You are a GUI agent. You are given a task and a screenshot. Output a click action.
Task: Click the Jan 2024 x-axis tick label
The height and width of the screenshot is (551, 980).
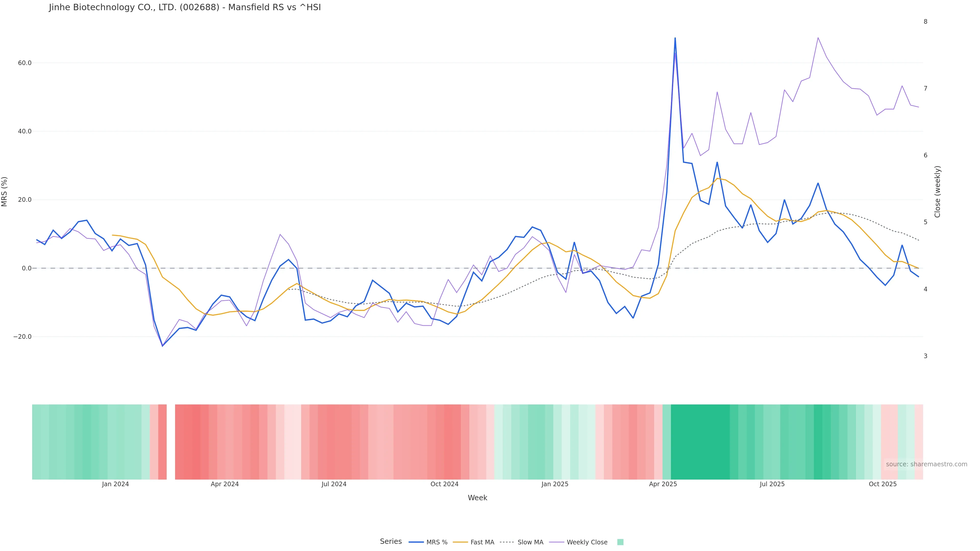point(115,484)
